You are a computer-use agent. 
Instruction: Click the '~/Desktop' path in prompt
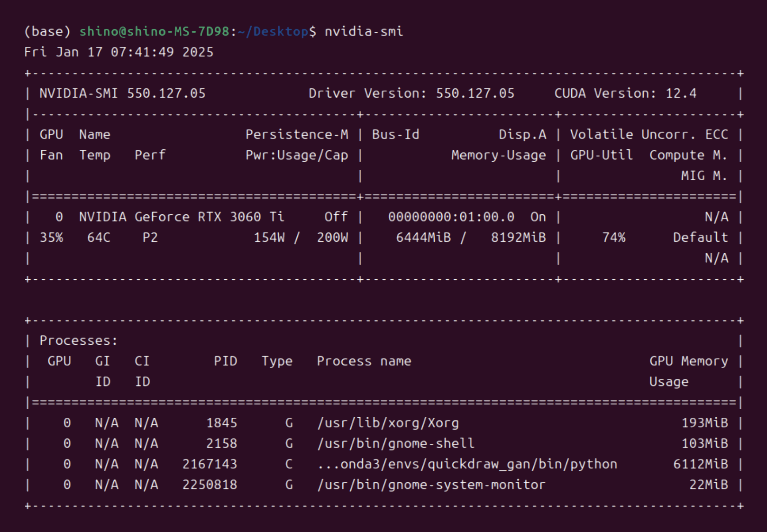pos(273,31)
